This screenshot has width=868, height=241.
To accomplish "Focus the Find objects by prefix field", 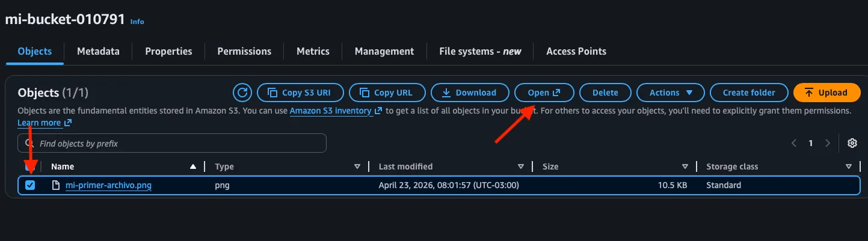I will tap(172, 144).
